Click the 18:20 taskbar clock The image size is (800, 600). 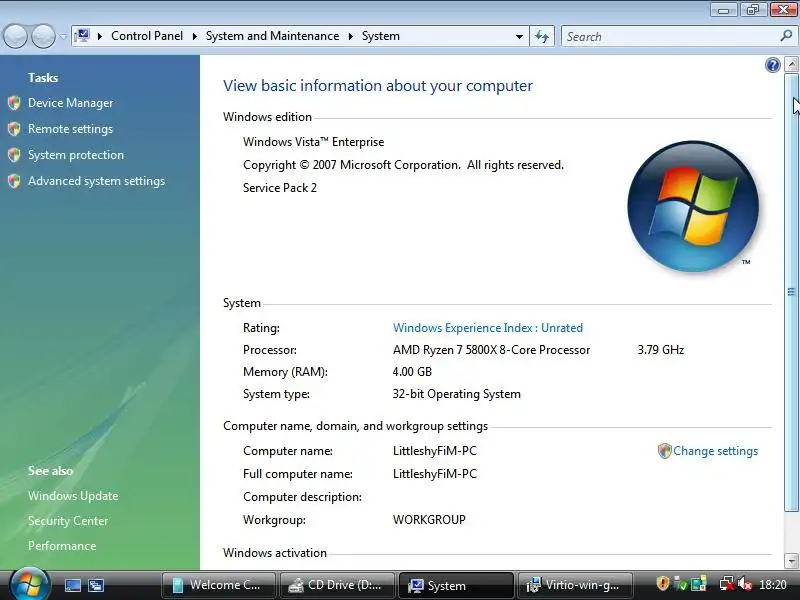tap(772, 585)
